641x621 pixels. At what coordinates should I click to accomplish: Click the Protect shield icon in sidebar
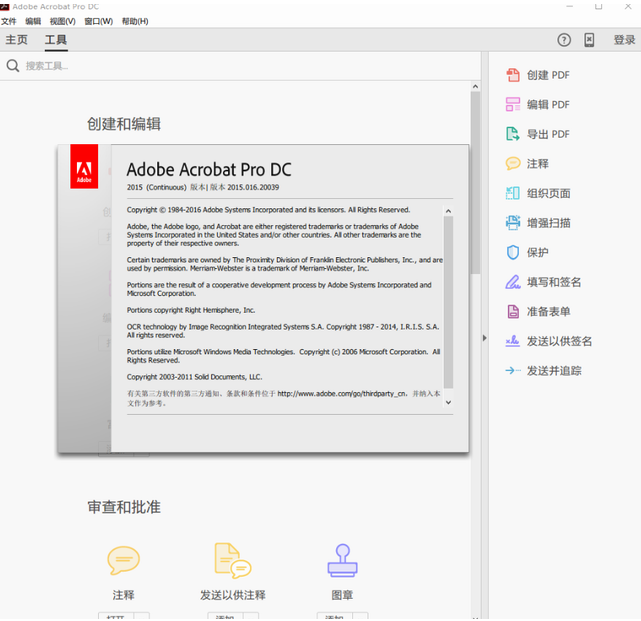coord(513,252)
